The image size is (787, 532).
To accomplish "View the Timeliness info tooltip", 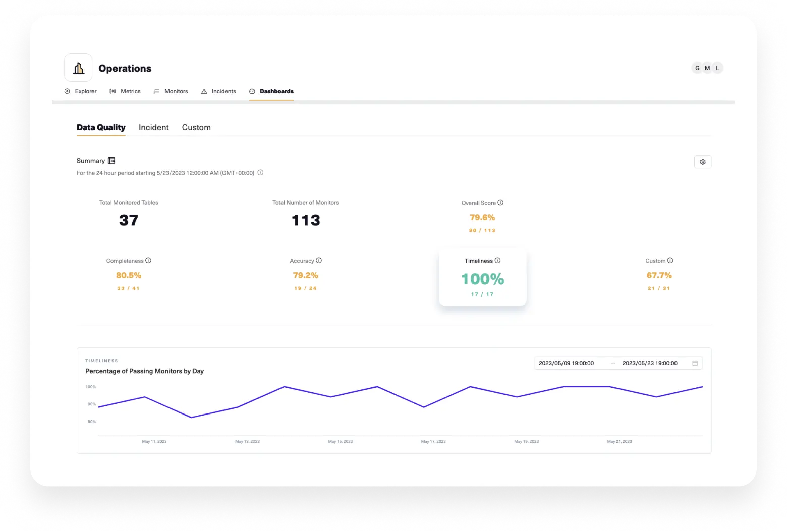I will 497,260.
